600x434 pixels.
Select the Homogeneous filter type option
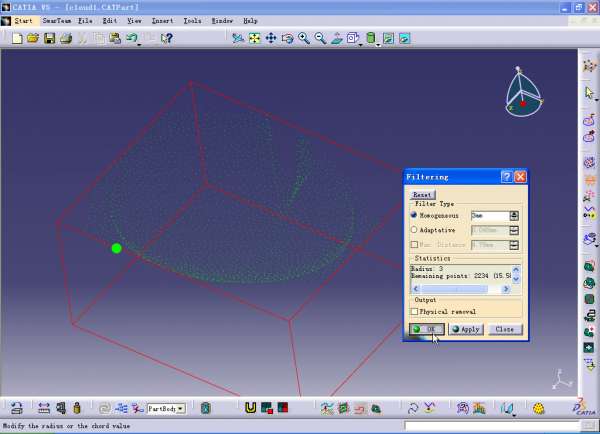coord(414,215)
